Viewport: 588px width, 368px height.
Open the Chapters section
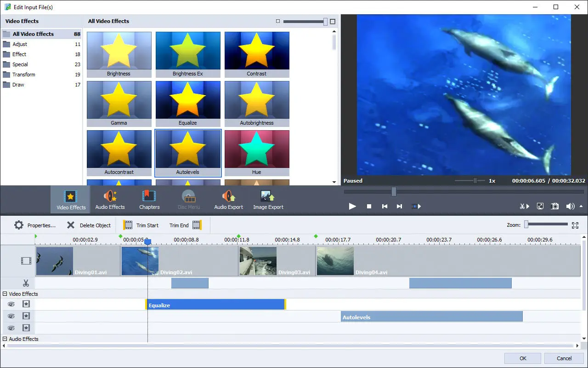click(149, 200)
